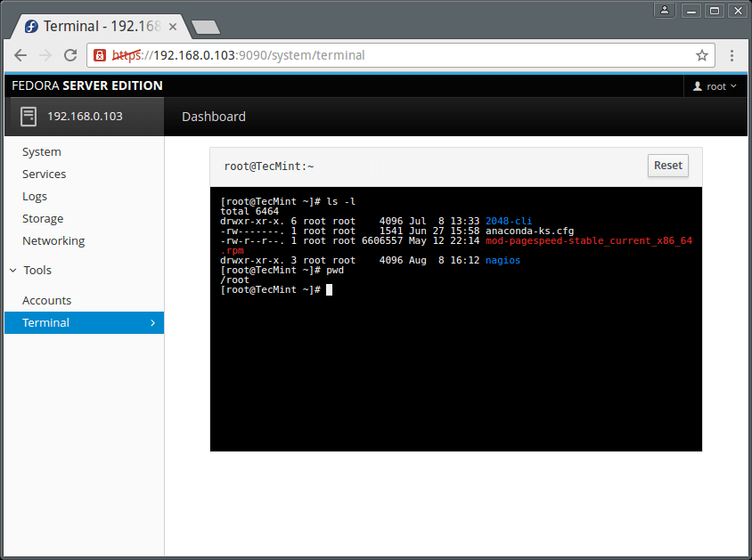This screenshot has width=752, height=560.
Task: Click the address bar URL field
Action: point(401,55)
